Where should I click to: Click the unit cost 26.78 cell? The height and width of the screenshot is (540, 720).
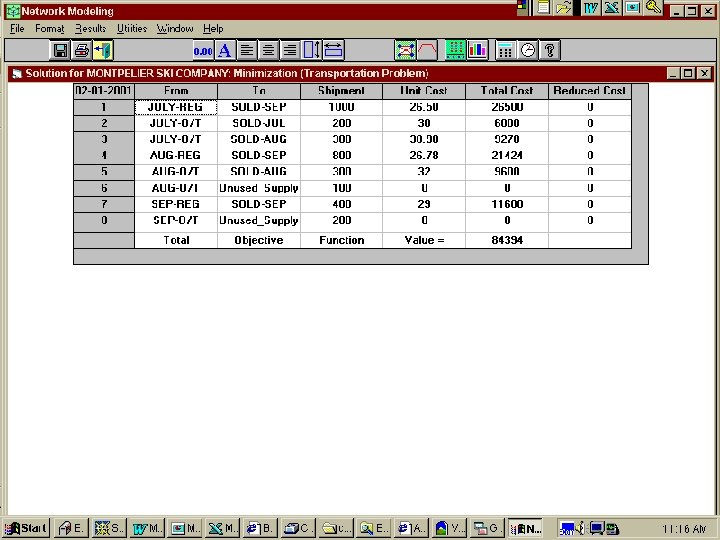point(424,155)
